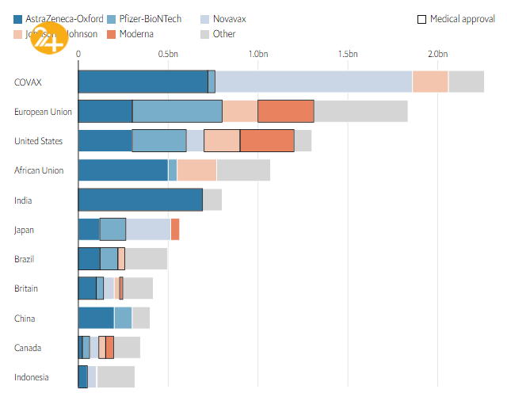Click the United States row label

coord(38,141)
